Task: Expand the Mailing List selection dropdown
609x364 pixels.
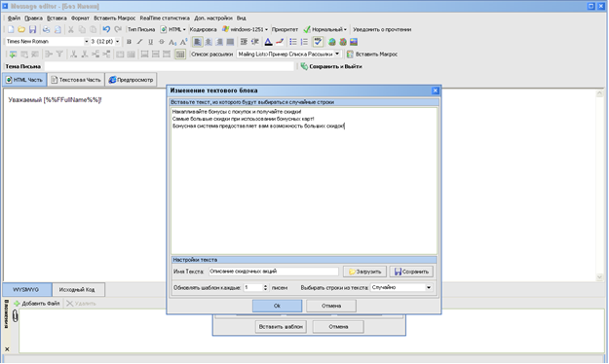Action: 337,54
